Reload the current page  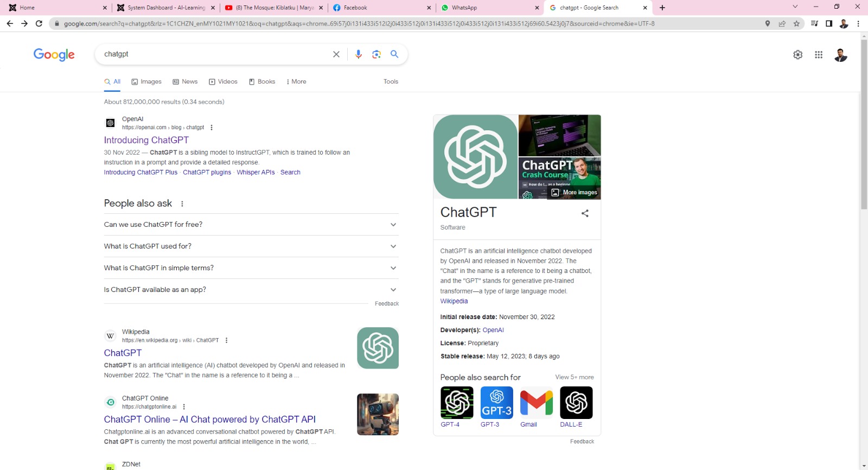(x=39, y=23)
